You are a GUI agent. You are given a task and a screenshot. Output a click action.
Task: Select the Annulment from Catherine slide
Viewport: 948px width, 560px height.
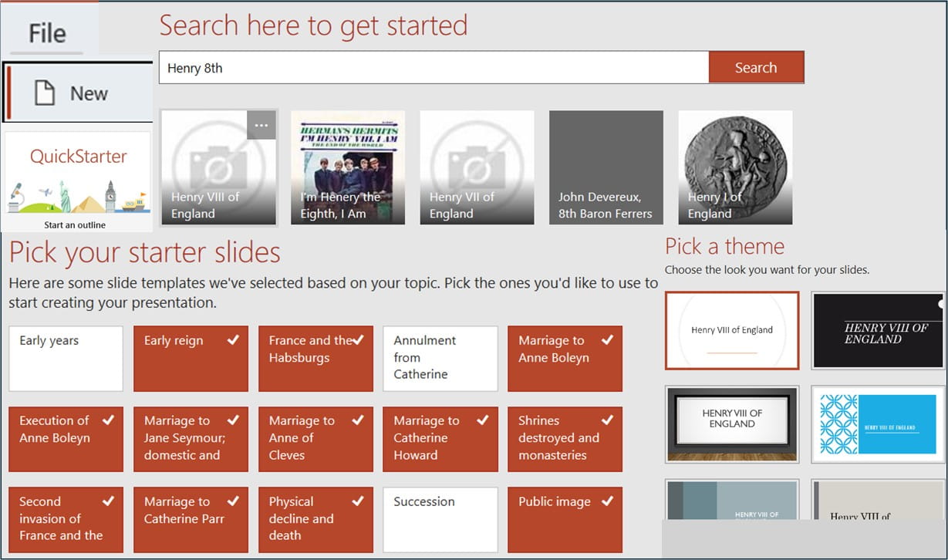point(440,359)
